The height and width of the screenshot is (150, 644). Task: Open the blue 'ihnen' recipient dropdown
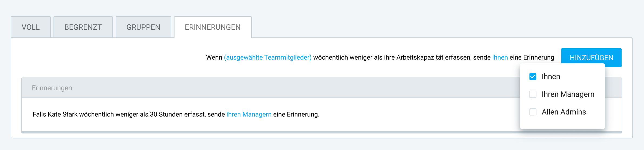(x=500, y=57)
